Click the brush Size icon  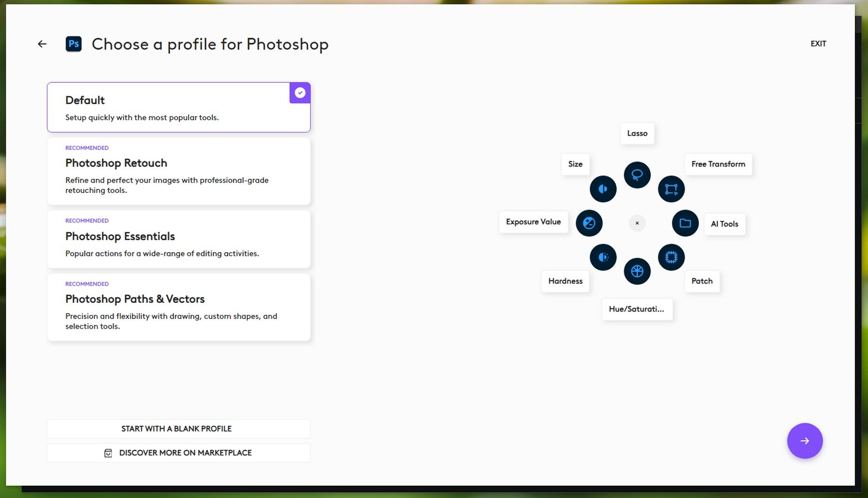click(x=603, y=189)
